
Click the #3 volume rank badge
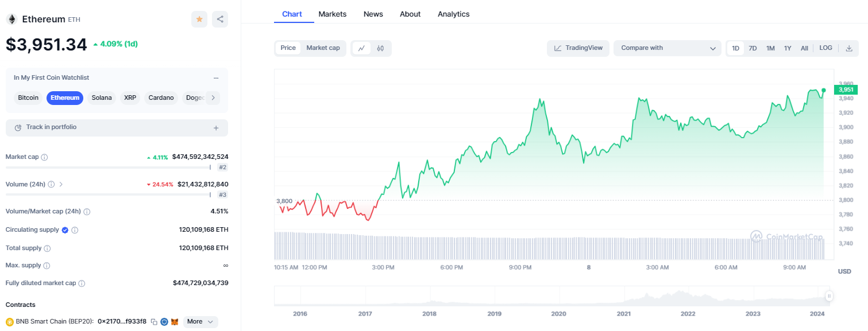[x=222, y=195]
